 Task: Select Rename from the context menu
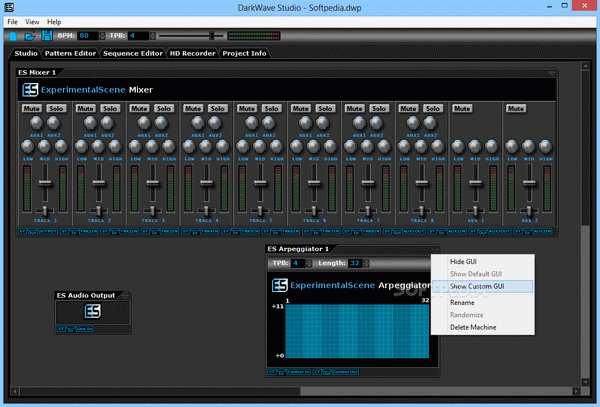pos(483,303)
